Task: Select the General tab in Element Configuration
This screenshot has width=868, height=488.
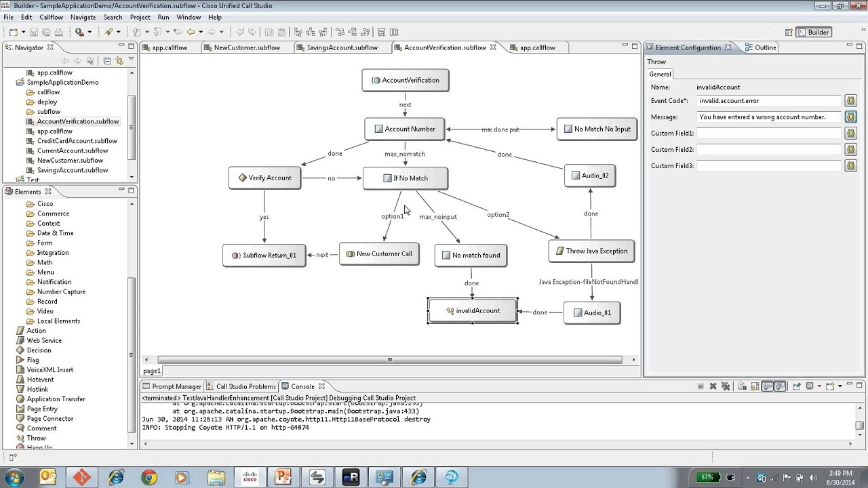Action: tap(660, 75)
